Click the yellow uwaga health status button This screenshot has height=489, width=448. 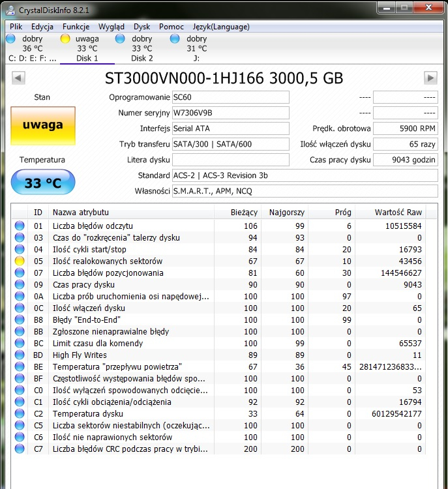coord(43,126)
